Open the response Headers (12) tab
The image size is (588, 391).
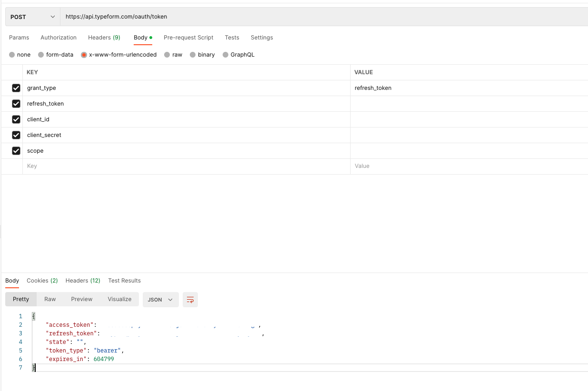83,281
